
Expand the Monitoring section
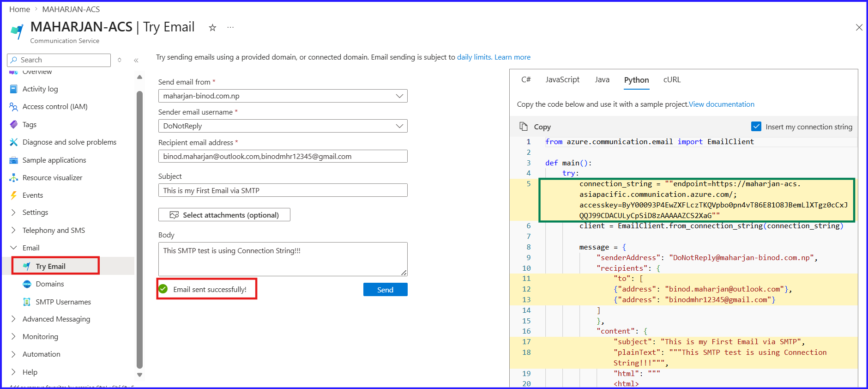click(13, 337)
